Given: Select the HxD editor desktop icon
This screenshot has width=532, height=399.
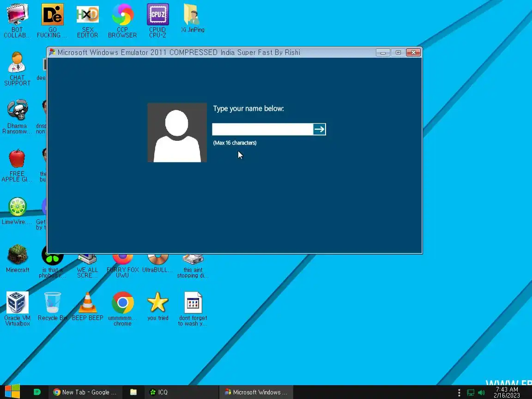Looking at the screenshot, I should [87, 20].
